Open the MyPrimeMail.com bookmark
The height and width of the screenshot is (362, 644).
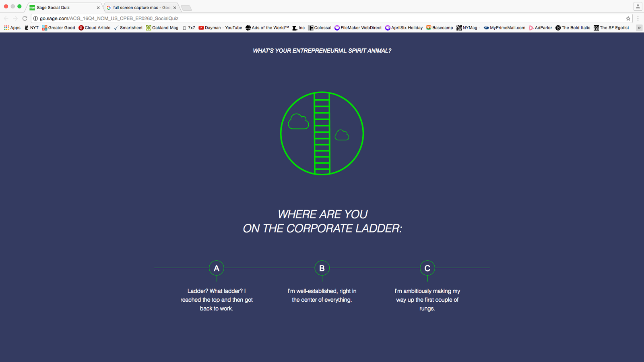pos(504,28)
